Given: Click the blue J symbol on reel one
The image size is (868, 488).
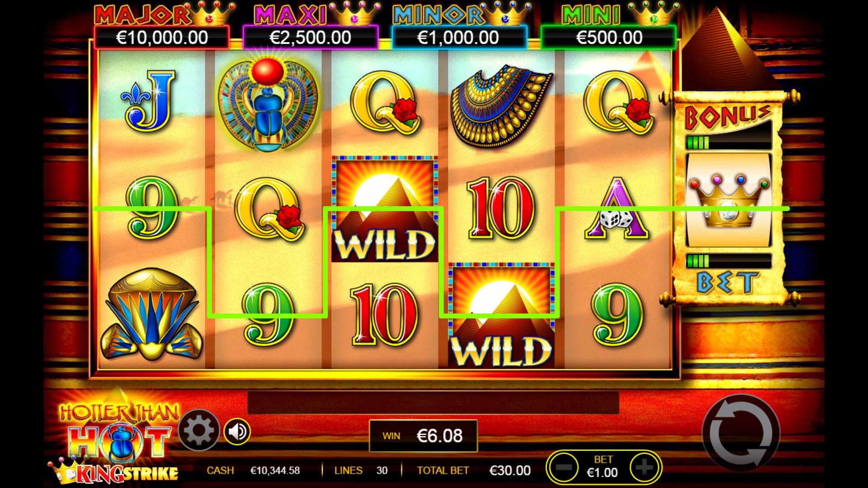Looking at the screenshot, I should tap(149, 101).
